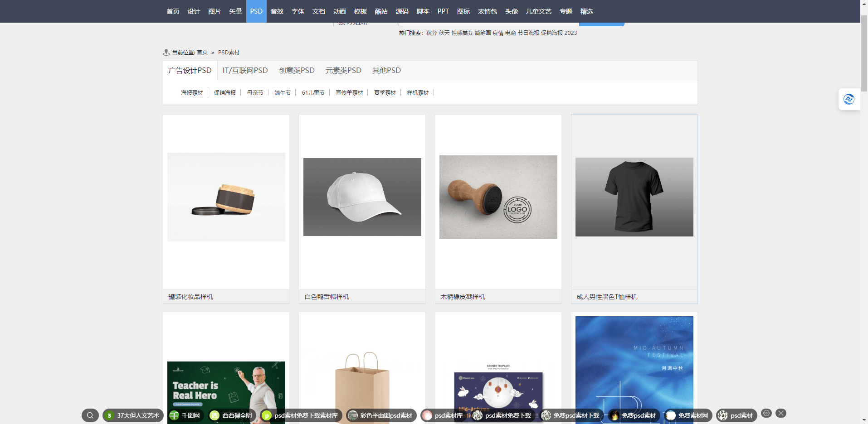Screen dimensions: 868x424
Task: Click the flame icon next to 免费psd素材
Action: [614, 415]
